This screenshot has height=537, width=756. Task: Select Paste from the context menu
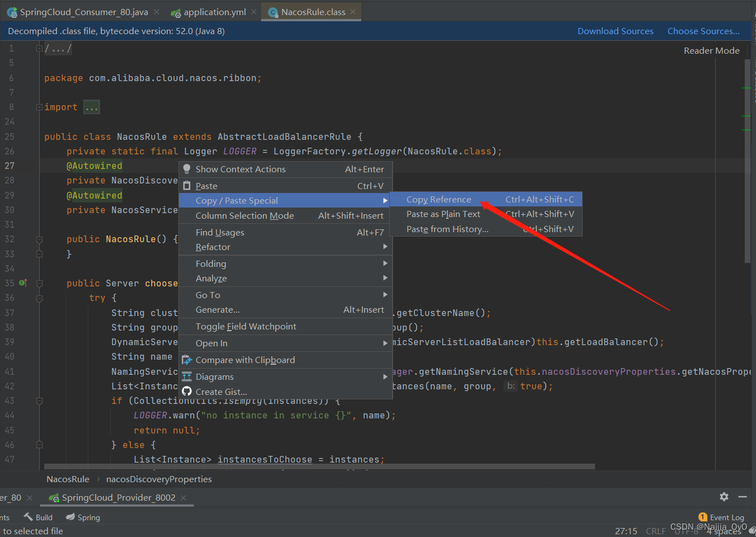click(285, 186)
